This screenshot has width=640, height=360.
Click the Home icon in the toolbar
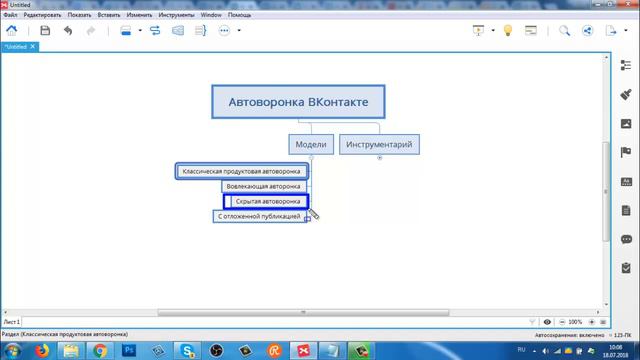click(12, 30)
